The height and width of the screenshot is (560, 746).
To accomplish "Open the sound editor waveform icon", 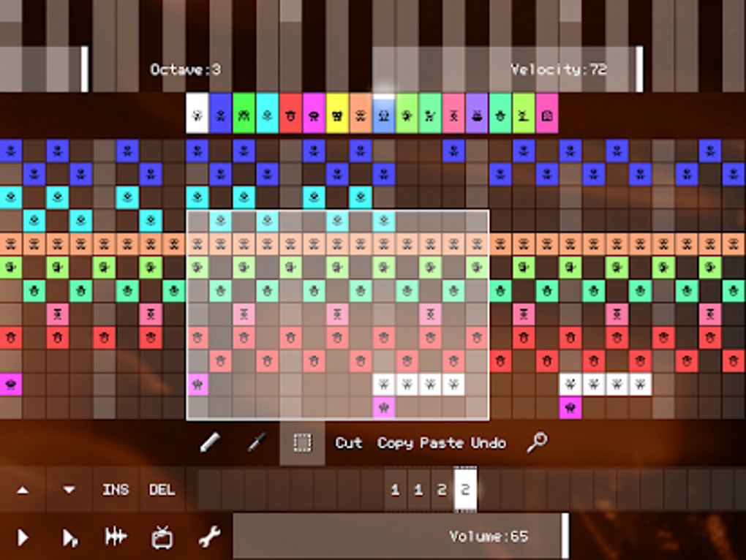I will pyautogui.click(x=117, y=537).
